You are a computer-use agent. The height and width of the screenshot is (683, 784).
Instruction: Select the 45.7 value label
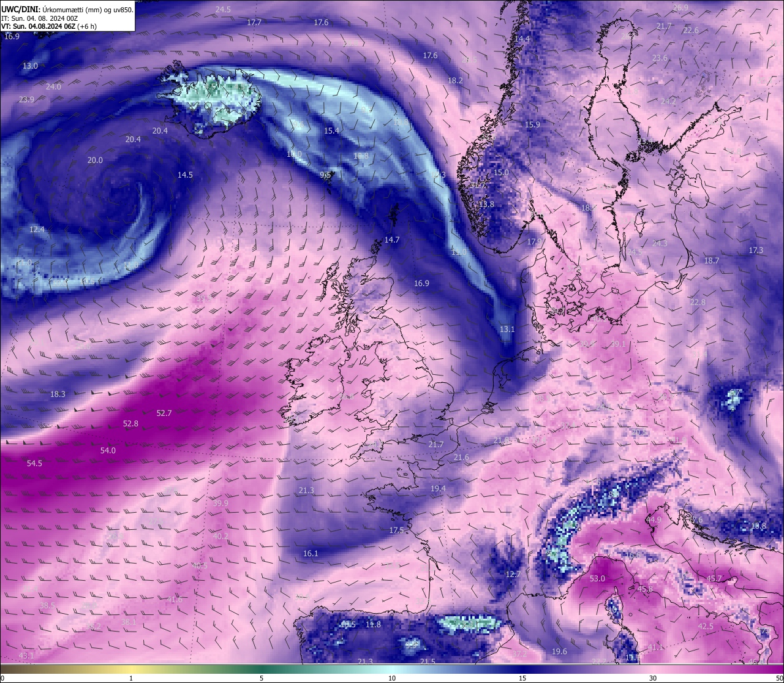[x=714, y=578]
